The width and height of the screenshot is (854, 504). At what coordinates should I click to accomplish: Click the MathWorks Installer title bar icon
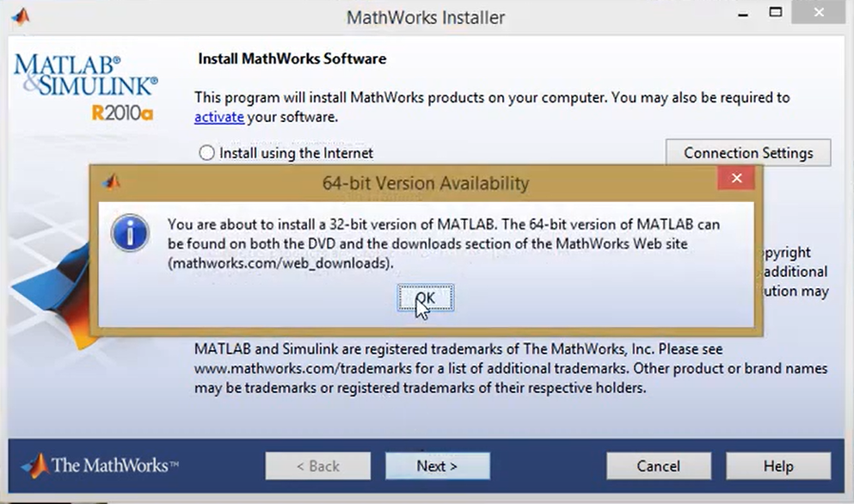[x=19, y=16]
